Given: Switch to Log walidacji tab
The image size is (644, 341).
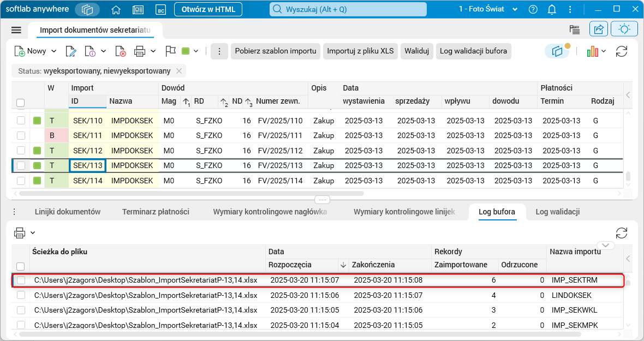Looking at the screenshot, I should click(x=557, y=212).
